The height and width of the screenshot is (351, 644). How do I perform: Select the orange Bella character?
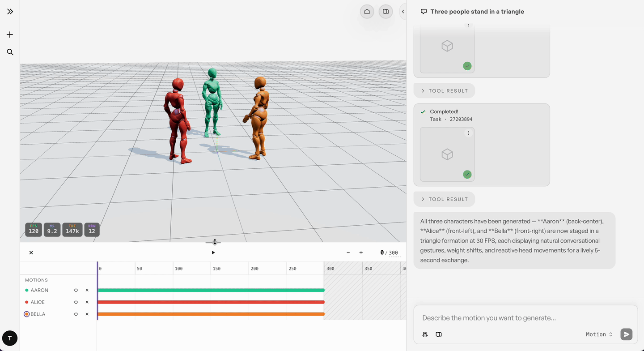click(258, 117)
